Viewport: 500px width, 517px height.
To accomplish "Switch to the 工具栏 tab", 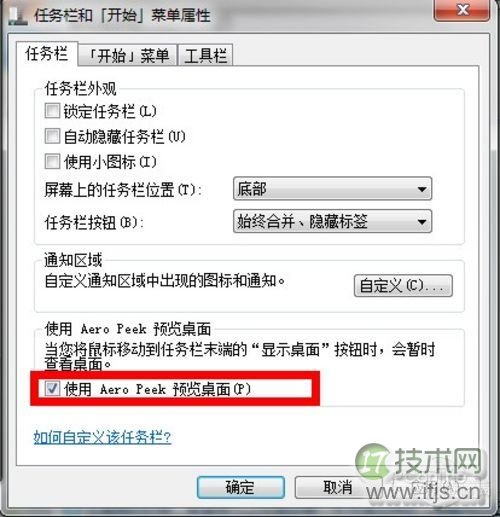I will click(x=206, y=55).
